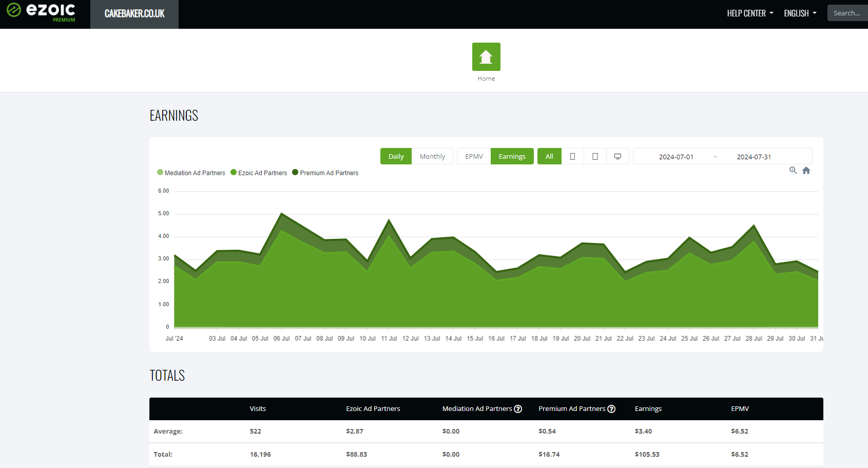The image size is (868, 468).
Task: Open the green Home icon
Action: click(x=486, y=57)
